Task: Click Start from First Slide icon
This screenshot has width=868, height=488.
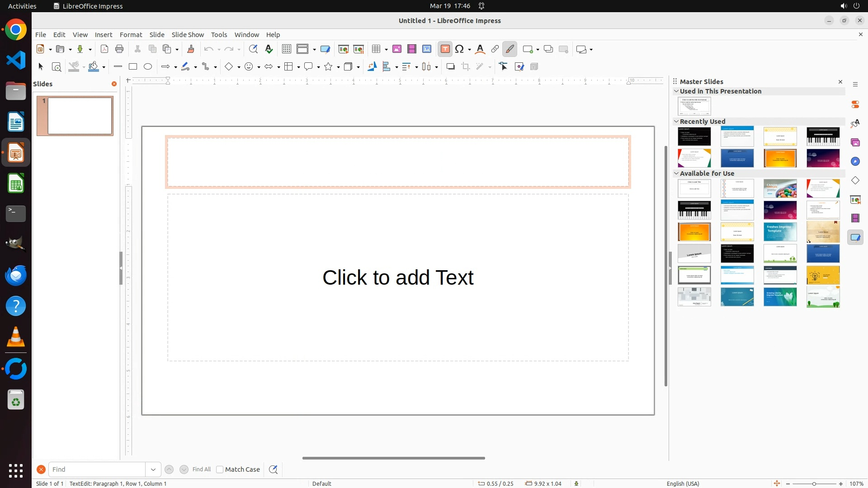Action: 344,49
